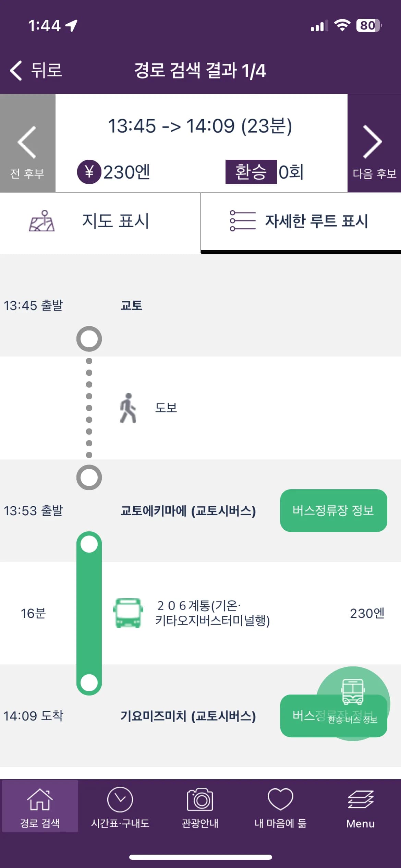Tap the first gray route circle under 교토
The height and width of the screenshot is (868, 401).
click(89, 339)
